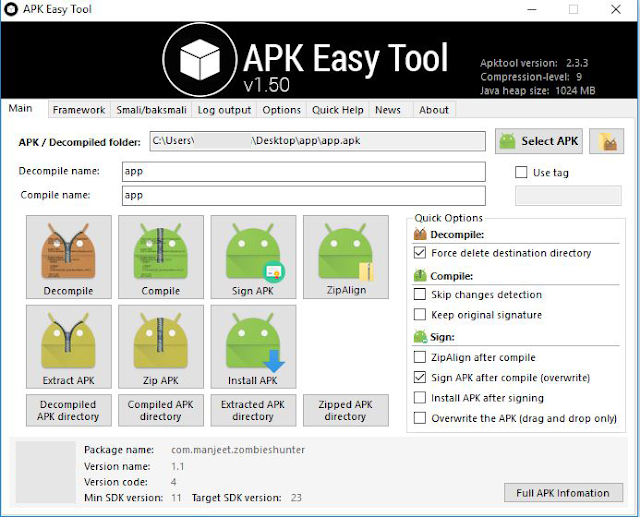The image size is (640, 517).
Task: Click the Compile section icon in Quick Options
Action: [x=420, y=276]
